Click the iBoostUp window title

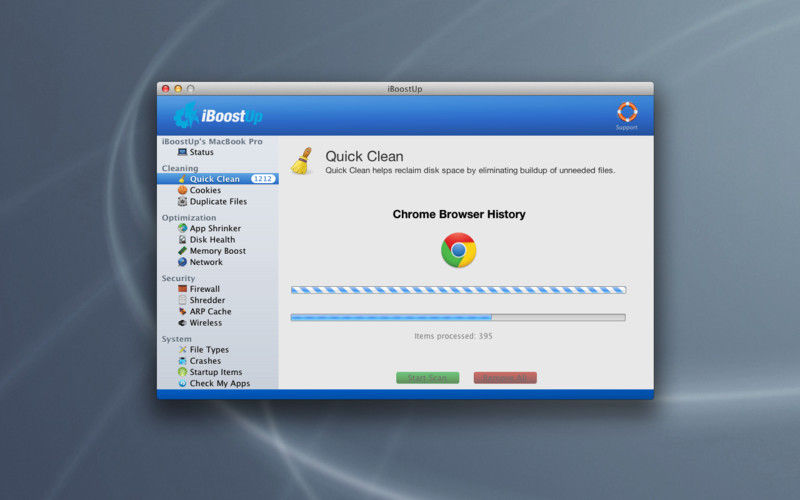[405, 89]
